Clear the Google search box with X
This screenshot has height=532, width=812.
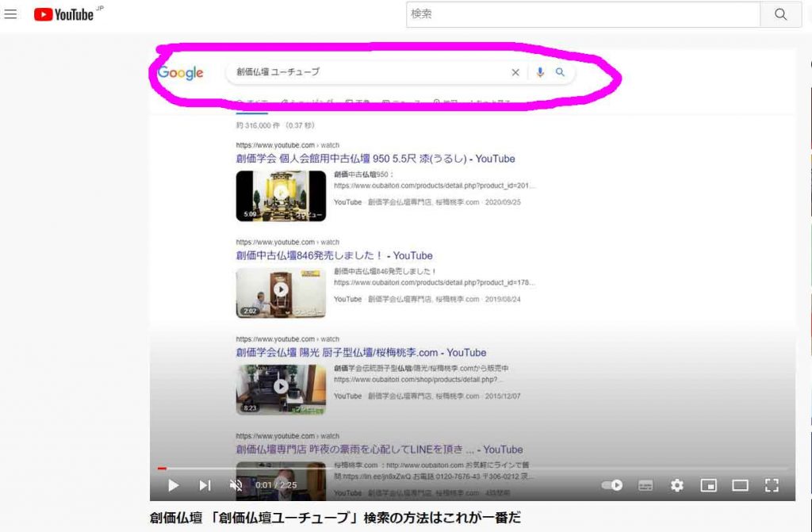[x=515, y=72]
